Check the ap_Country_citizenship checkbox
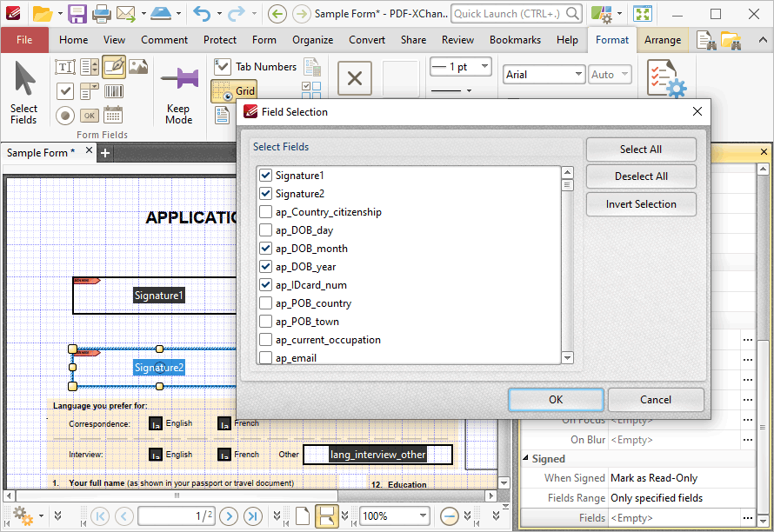 click(265, 212)
